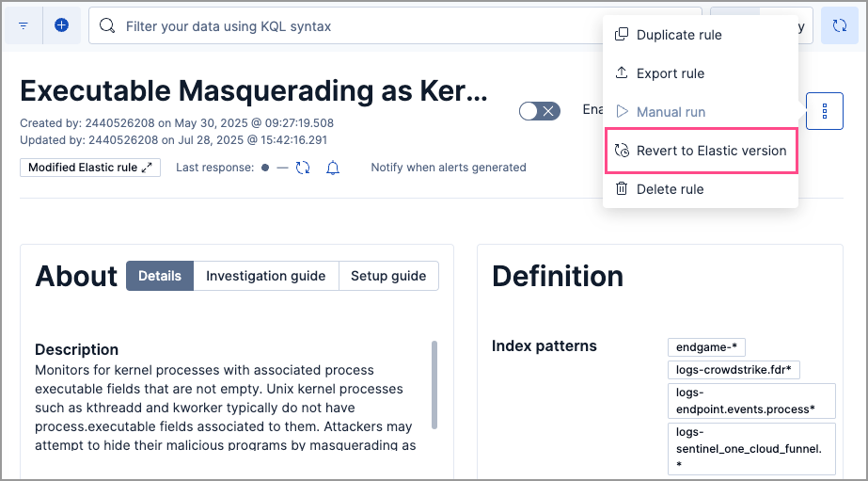Screen dimensions: 868x481
Task: Select the Details tab
Action: point(160,276)
